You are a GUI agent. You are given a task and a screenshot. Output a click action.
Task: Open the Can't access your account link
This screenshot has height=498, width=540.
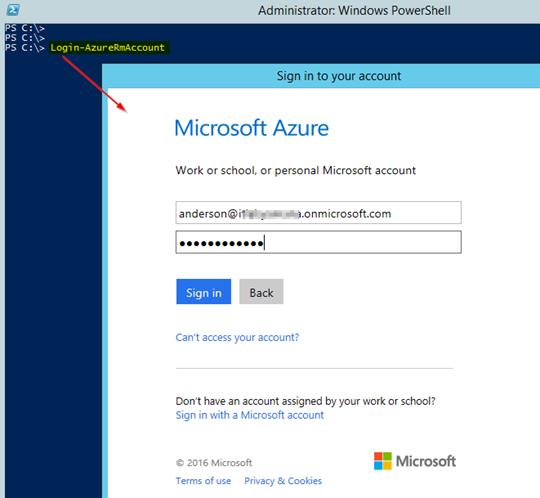[x=237, y=338]
